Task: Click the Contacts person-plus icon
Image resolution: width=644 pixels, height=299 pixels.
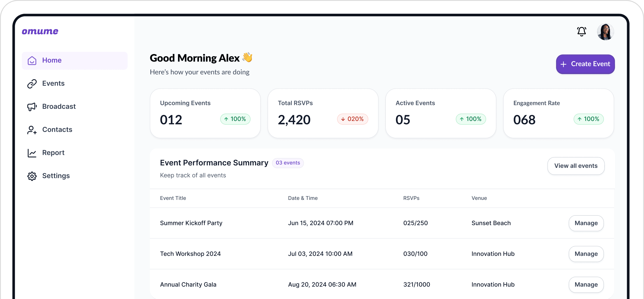Action: (x=32, y=130)
